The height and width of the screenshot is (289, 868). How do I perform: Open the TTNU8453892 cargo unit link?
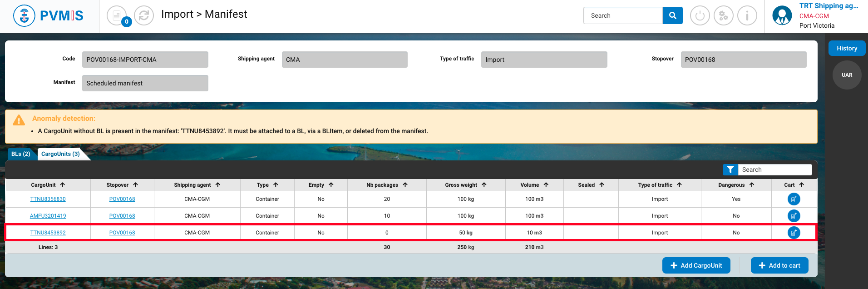point(48,233)
